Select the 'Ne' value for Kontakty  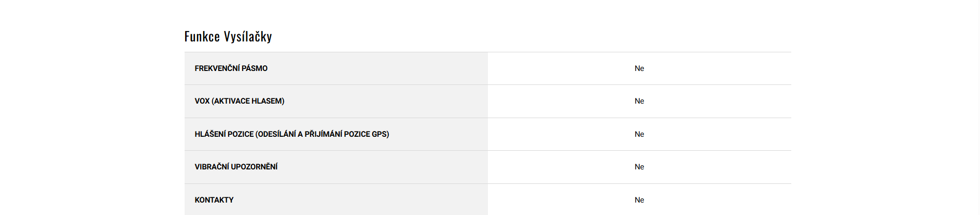639,200
